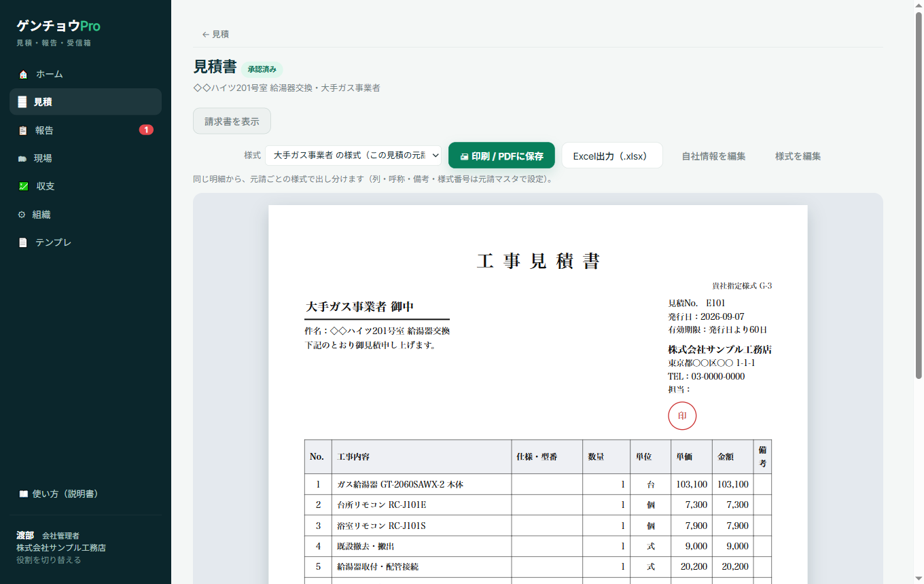The image size is (924, 584).
Task: Click the 数量 column header
Action: [607, 456]
